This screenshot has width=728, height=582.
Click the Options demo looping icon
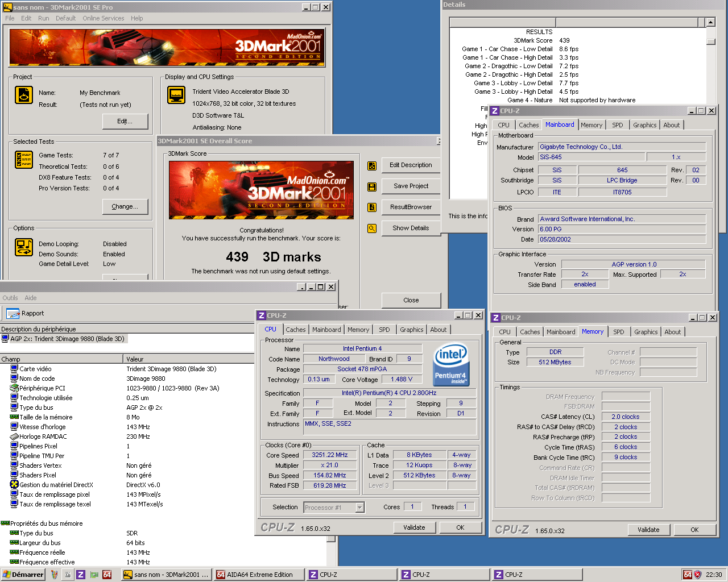(x=24, y=247)
